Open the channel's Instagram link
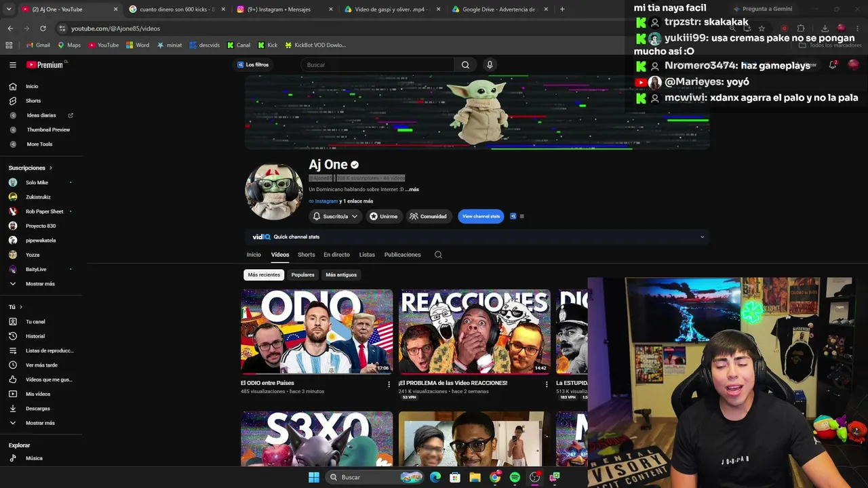This screenshot has height=488, width=868. click(x=325, y=201)
